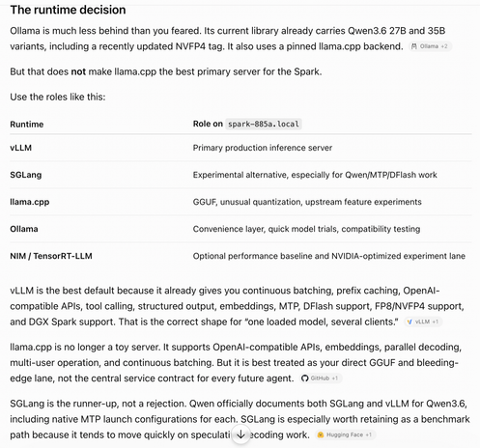Click the heading "The runtime decision"
The image size is (480, 448).
click(68, 10)
